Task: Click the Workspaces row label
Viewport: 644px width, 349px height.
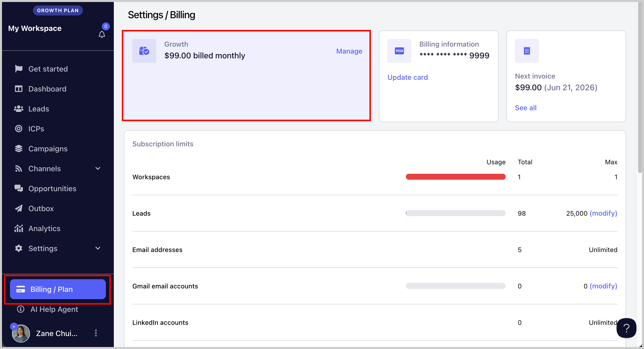Action: point(151,177)
